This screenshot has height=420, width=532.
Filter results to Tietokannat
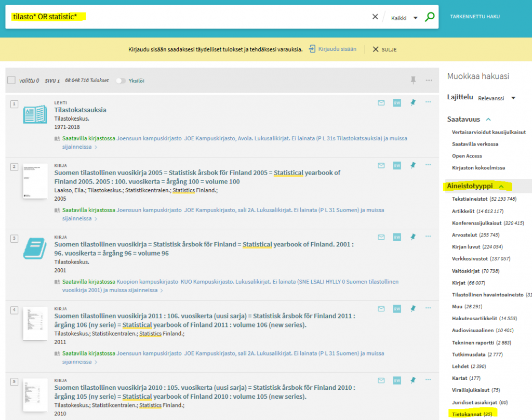[x=472, y=414]
